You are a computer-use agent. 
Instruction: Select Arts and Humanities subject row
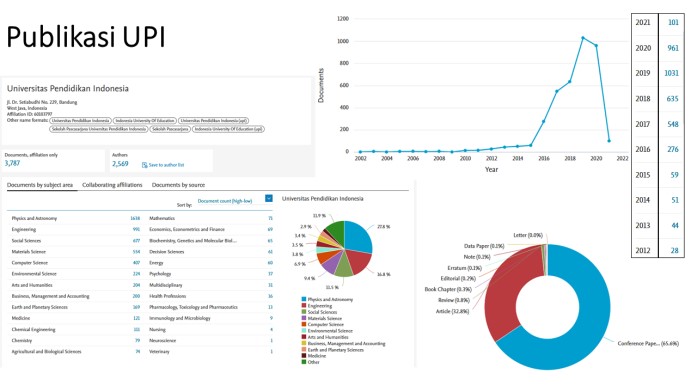[76, 285]
